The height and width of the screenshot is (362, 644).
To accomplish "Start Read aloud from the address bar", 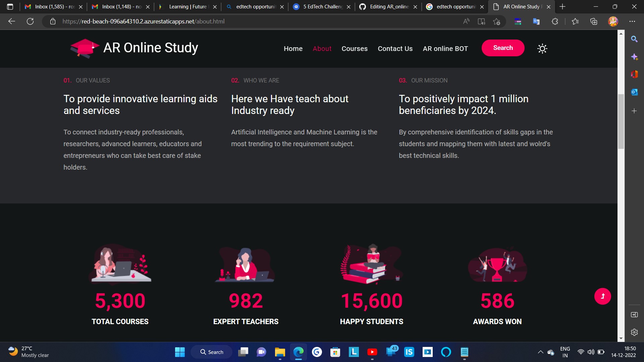I will point(466,21).
